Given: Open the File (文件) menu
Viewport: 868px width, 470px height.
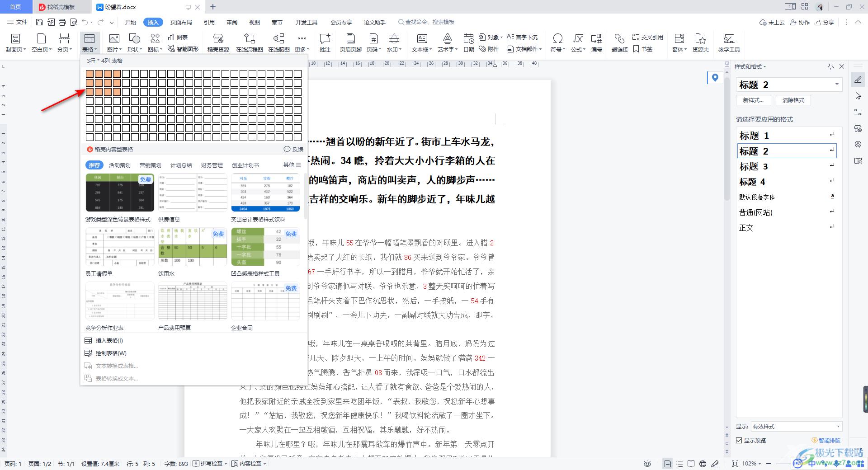Looking at the screenshot, I should point(18,22).
